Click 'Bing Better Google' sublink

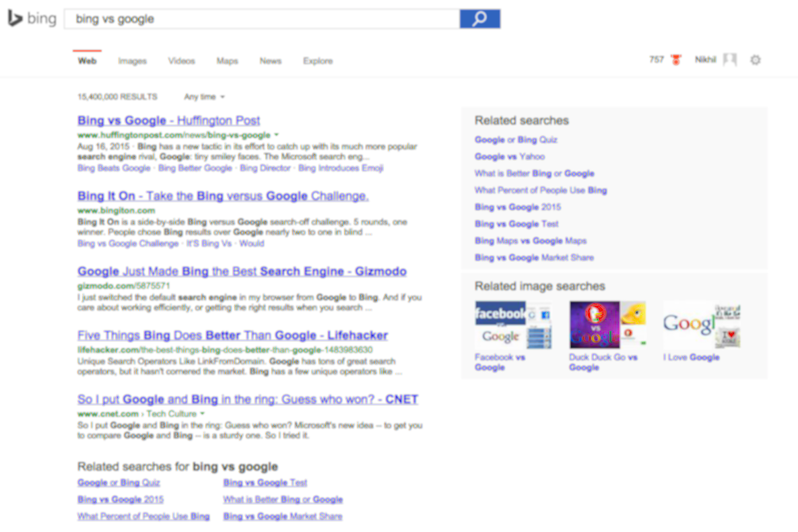[x=195, y=168]
